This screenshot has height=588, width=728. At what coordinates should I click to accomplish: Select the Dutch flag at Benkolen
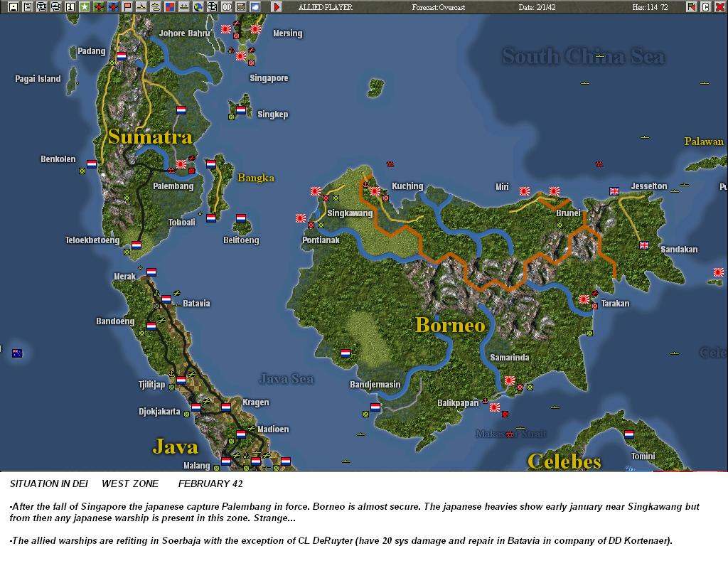coord(92,164)
